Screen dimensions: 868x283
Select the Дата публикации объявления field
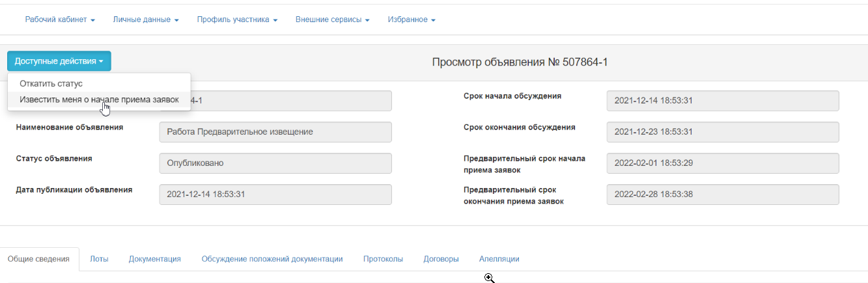point(275,195)
